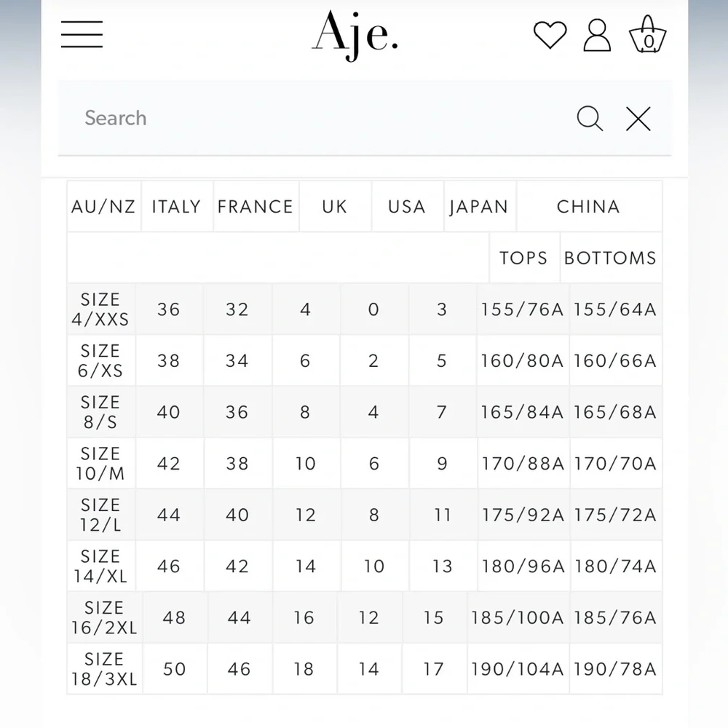Click the TOPS sub-header cell
This screenshot has height=728, width=728.
point(523,258)
